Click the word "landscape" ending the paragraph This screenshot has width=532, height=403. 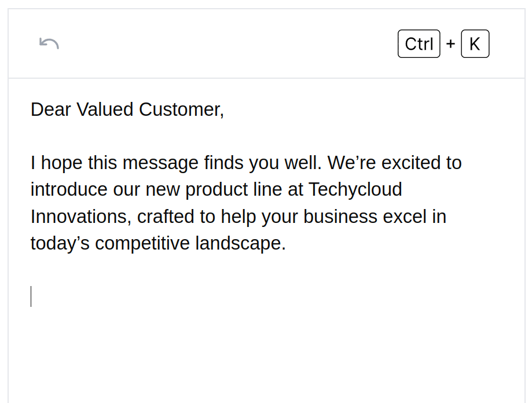pos(238,243)
